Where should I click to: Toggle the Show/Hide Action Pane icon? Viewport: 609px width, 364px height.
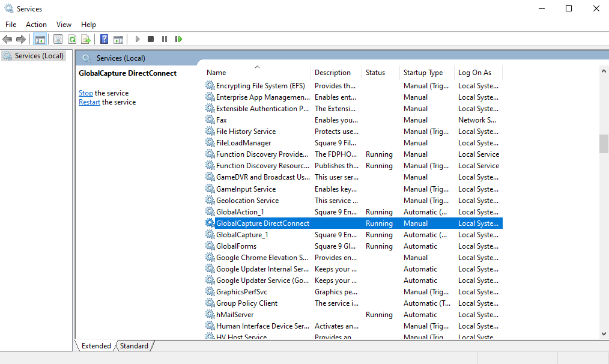118,39
